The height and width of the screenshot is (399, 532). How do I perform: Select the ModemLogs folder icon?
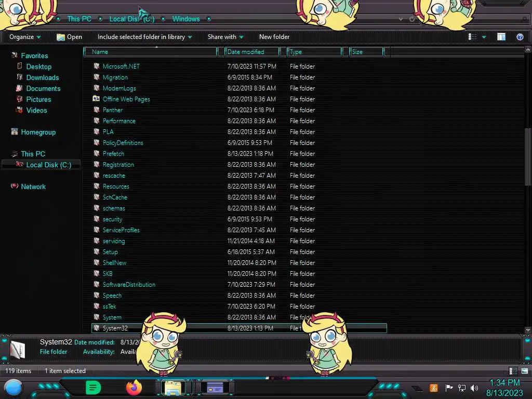pos(97,88)
